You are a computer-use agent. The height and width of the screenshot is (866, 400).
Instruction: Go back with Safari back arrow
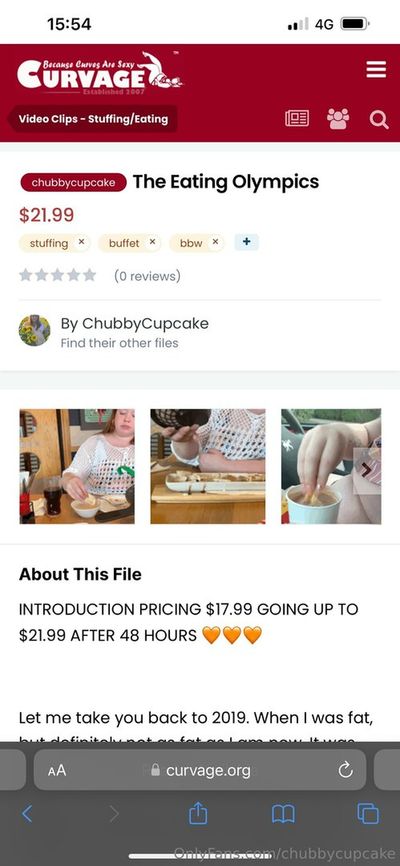point(27,814)
